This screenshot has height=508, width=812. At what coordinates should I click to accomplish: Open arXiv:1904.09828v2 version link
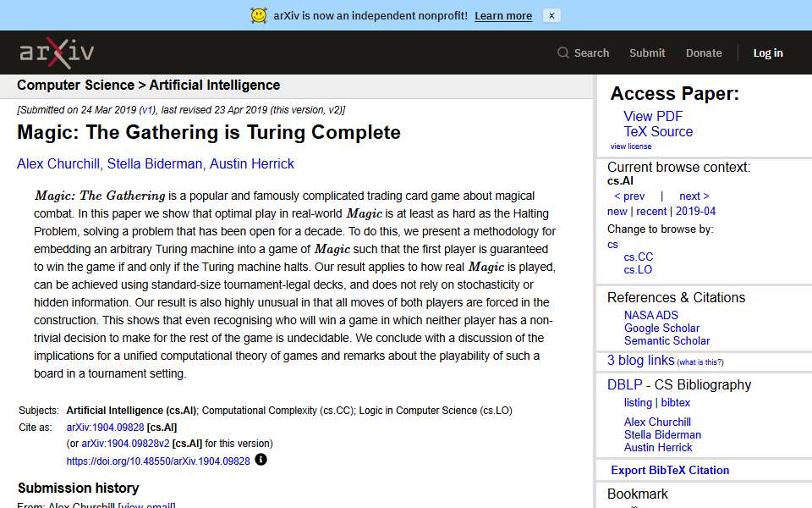point(125,444)
